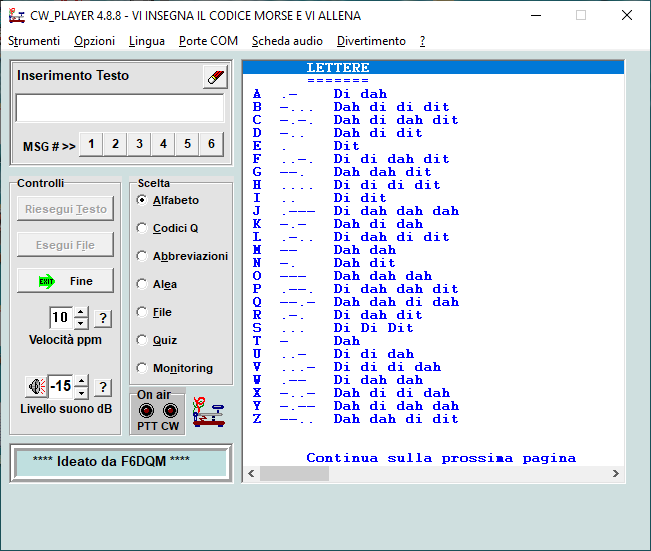
Task: Click the Esegui File button
Action: [x=65, y=245]
